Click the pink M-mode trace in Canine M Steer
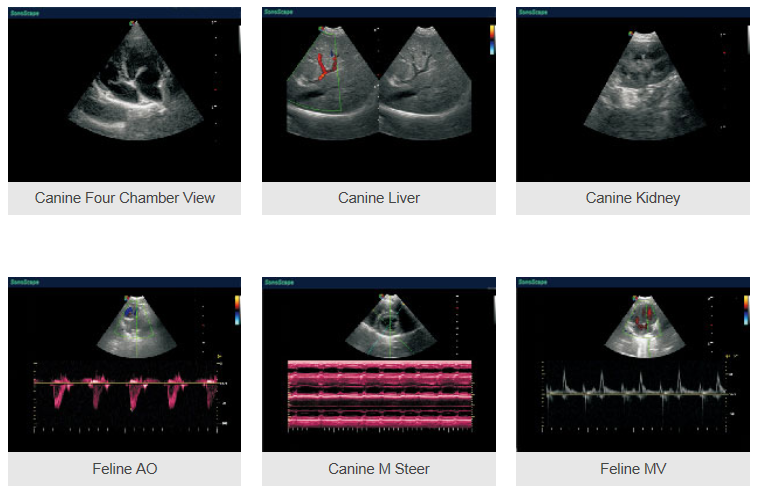763x498 pixels. [x=379, y=395]
